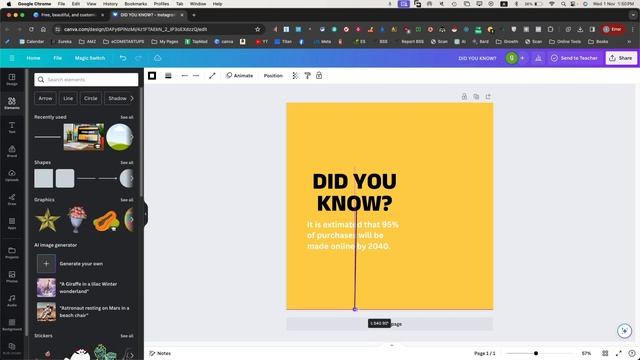The height and width of the screenshot is (360, 640).
Task: Open the insights chart icon
Action: pyautogui.click(x=538, y=58)
